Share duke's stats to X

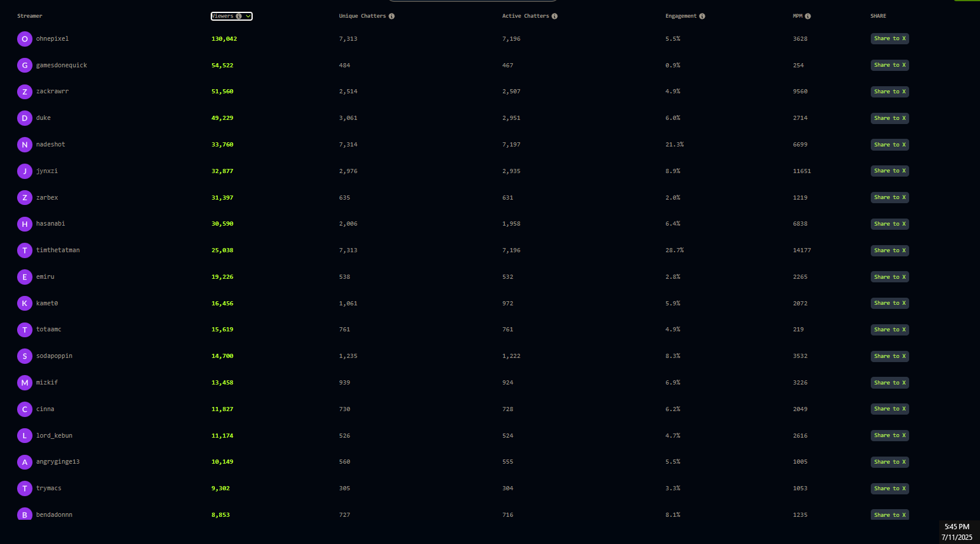(x=890, y=118)
